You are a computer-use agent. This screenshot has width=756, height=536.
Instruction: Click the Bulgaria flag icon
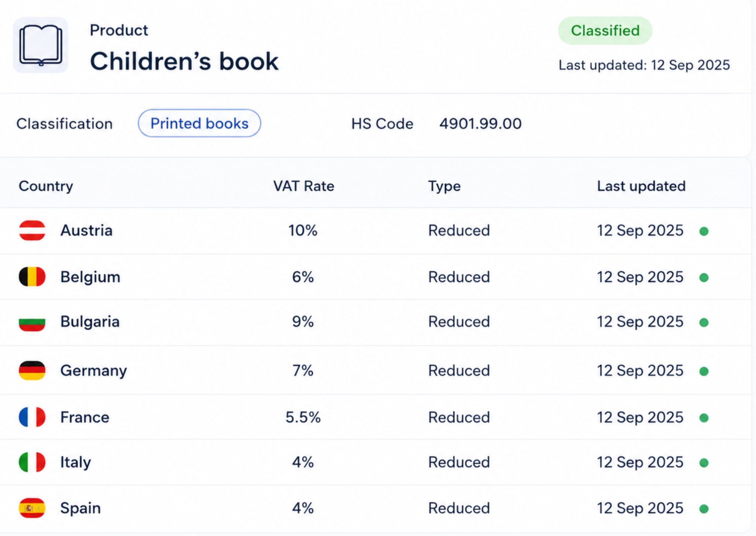point(32,322)
